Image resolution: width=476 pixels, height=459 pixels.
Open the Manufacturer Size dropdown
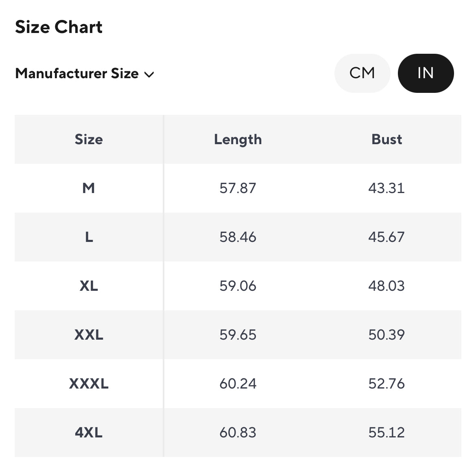(x=77, y=74)
